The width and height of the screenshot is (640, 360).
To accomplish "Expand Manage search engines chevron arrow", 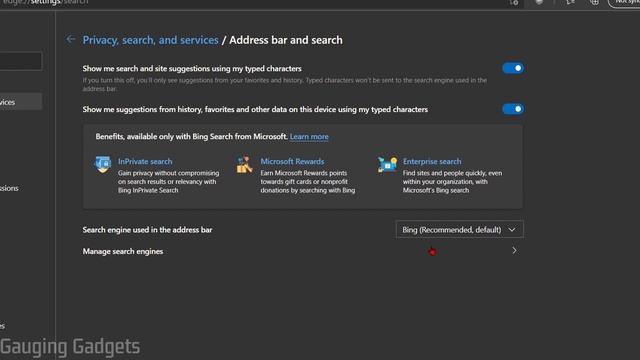I will pyautogui.click(x=514, y=251).
